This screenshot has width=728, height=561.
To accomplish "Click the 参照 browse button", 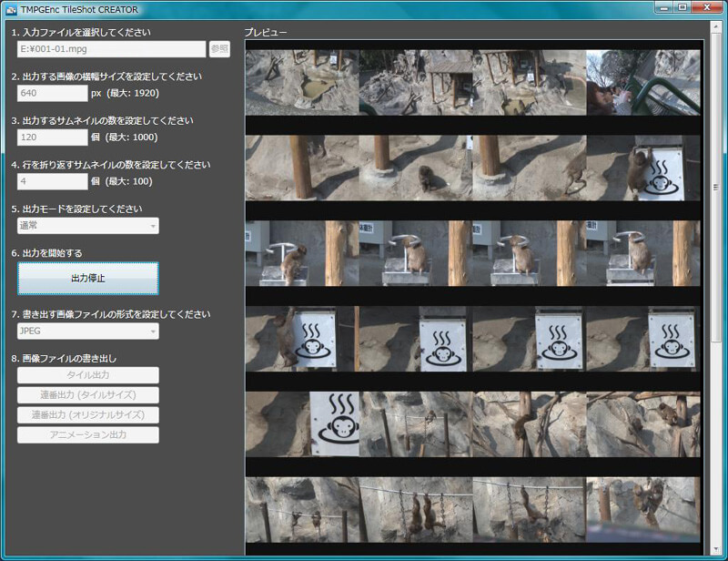I will click(x=219, y=49).
